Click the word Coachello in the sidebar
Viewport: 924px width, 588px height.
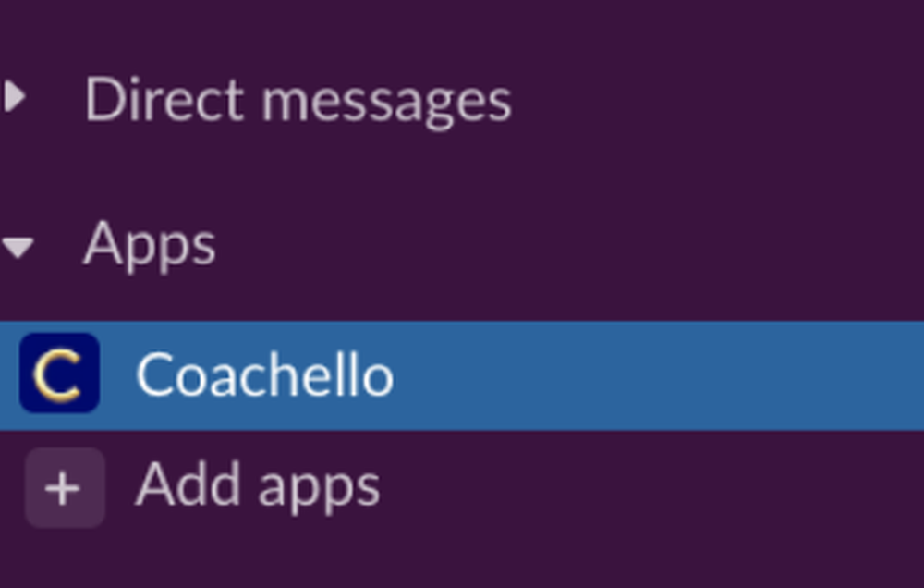(x=264, y=375)
